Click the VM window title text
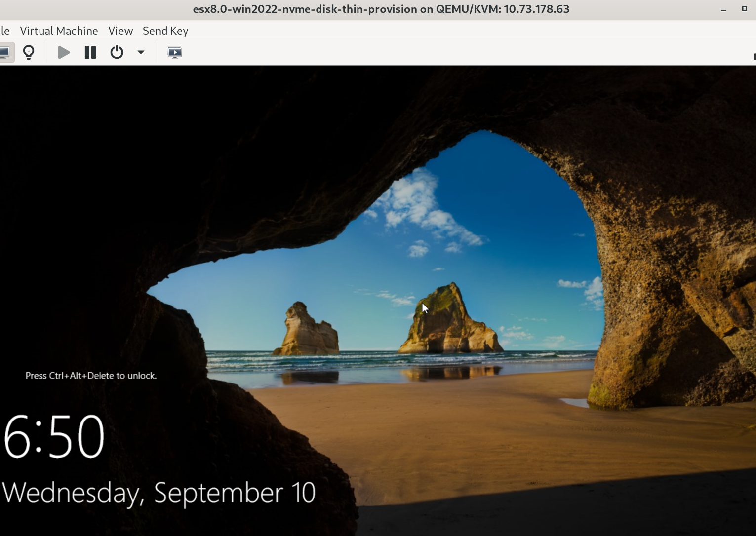Screen dimensions: 756x536 [x=381, y=9]
